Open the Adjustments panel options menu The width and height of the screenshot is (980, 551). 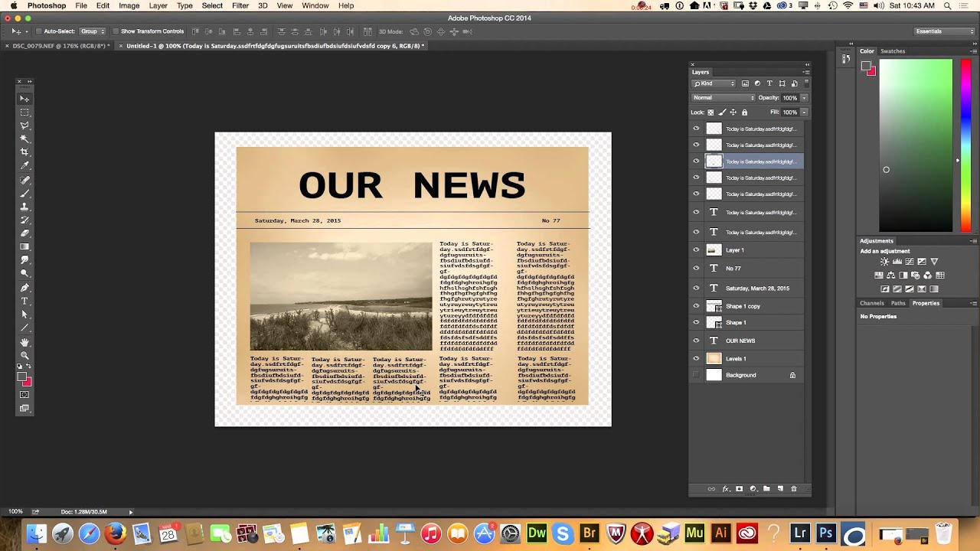[973, 241]
